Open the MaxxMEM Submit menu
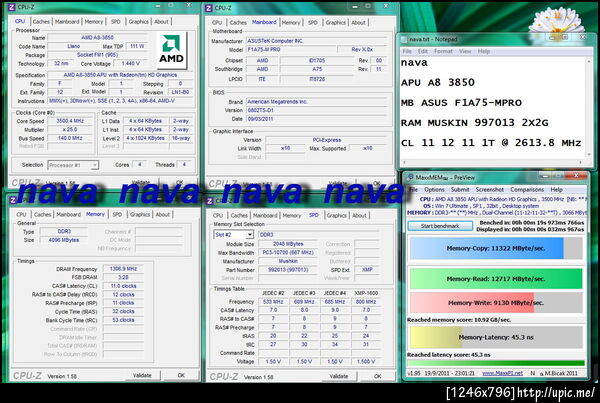The width and height of the screenshot is (600, 403). click(460, 189)
